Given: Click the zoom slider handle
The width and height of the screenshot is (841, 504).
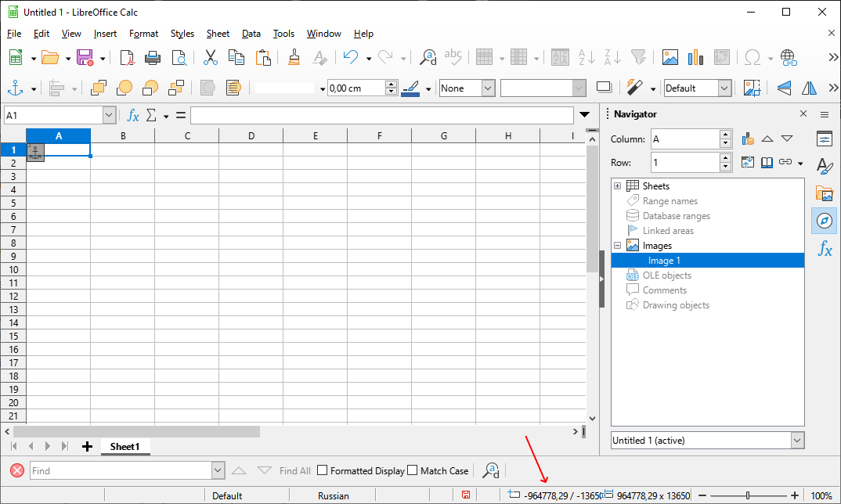Looking at the screenshot, I should 748,495.
